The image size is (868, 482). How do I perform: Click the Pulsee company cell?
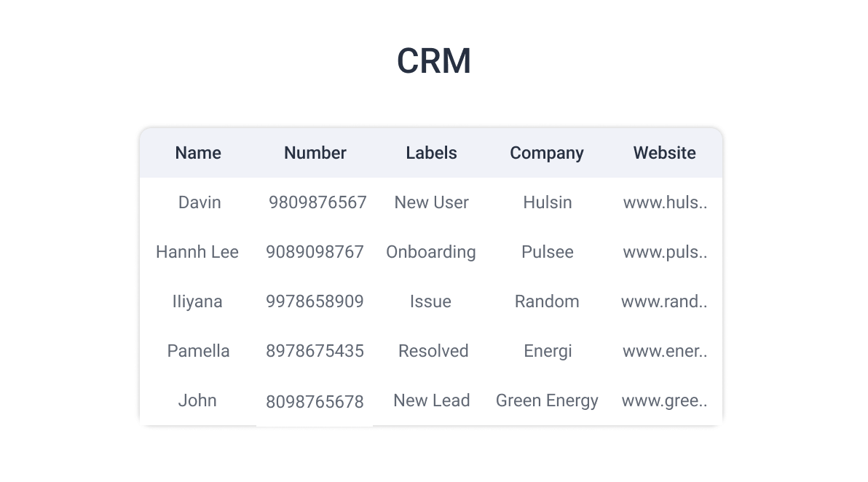(x=548, y=252)
